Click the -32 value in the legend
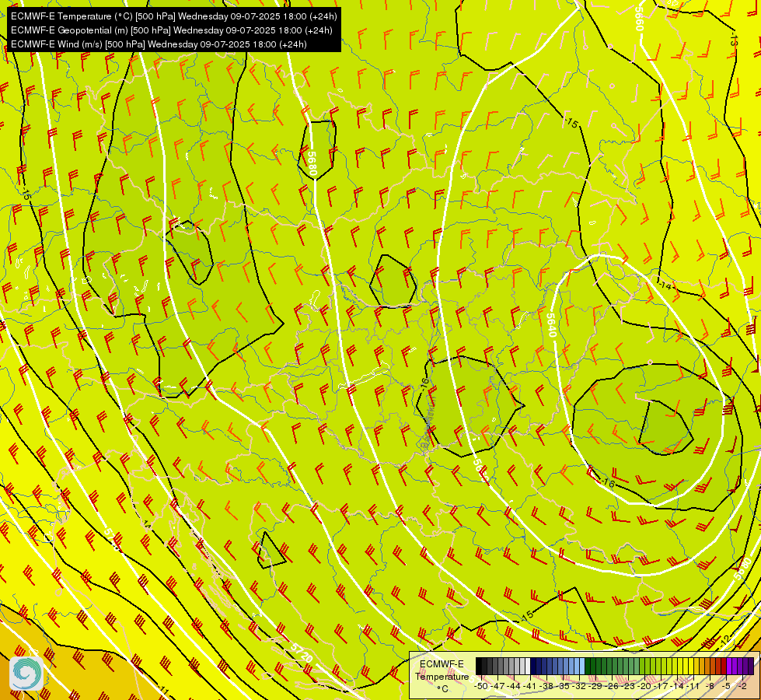 tap(579, 686)
